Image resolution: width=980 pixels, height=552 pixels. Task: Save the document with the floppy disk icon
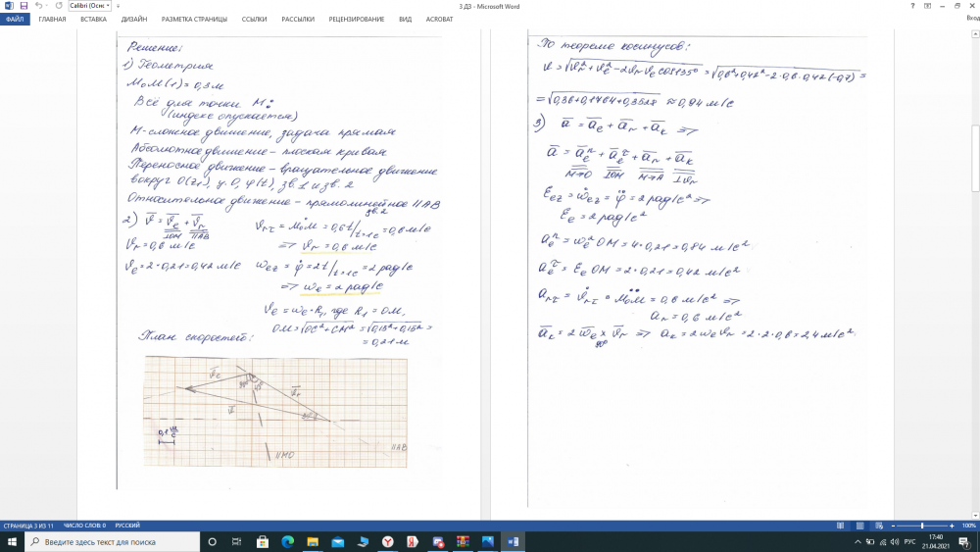(24, 6)
